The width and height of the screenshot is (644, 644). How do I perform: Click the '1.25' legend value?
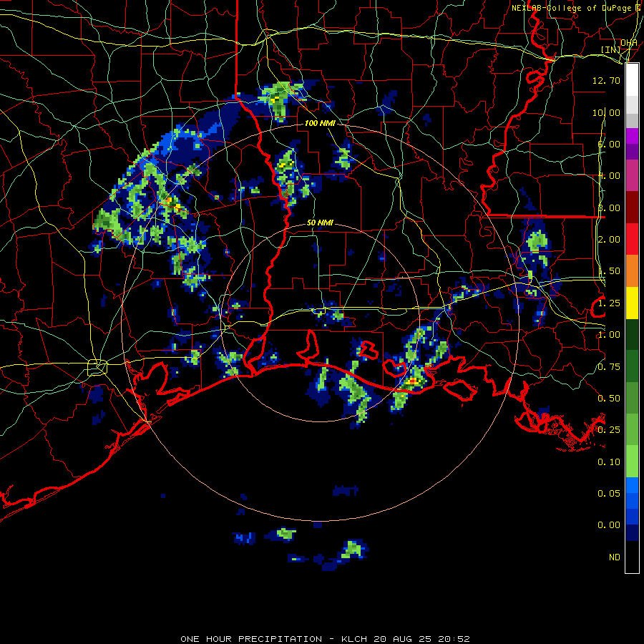[x=609, y=303]
